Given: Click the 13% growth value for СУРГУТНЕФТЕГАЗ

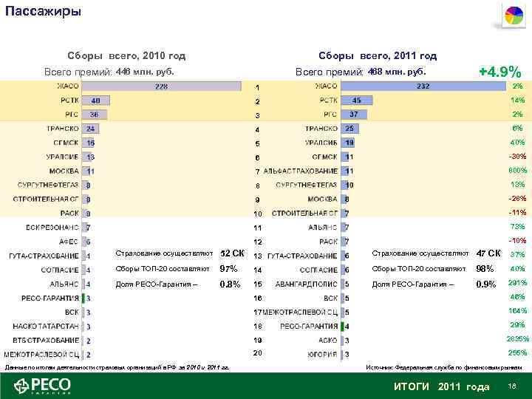Looking at the screenshot, I should [x=517, y=185].
